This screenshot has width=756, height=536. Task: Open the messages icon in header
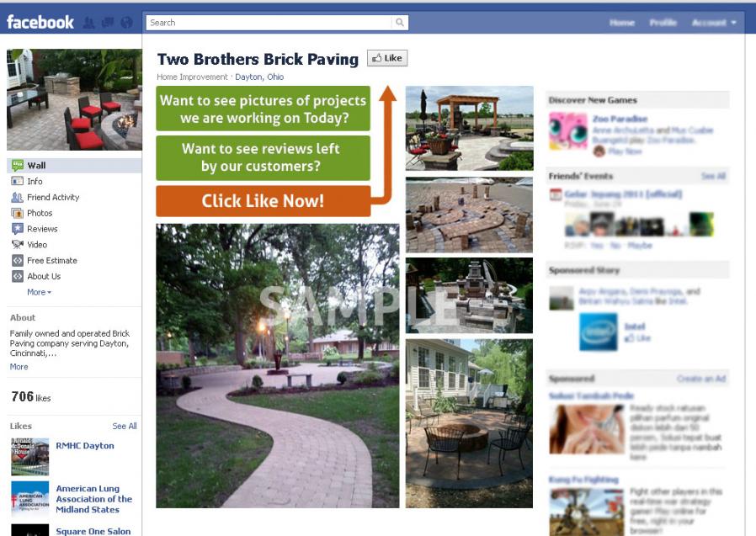tap(108, 22)
